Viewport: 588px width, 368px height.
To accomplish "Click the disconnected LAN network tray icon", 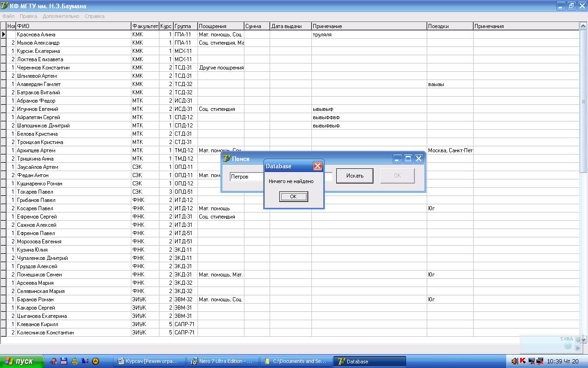I will pyautogui.click(x=540, y=361).
